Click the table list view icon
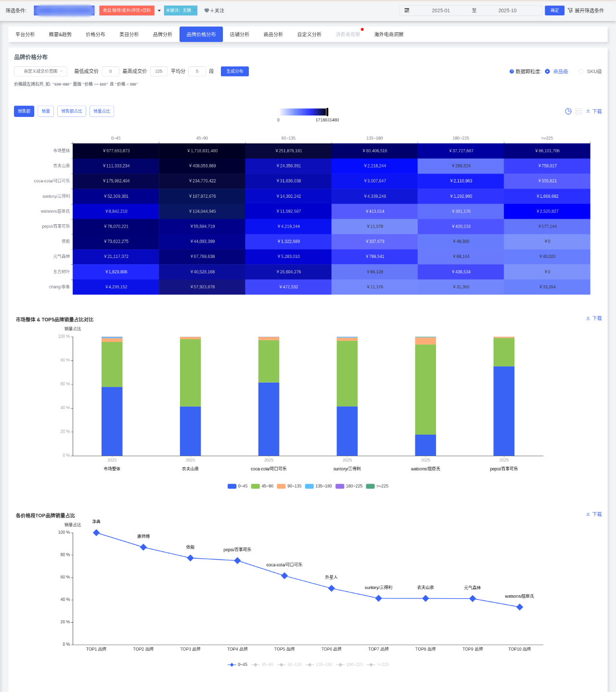 tap(579, 111)
